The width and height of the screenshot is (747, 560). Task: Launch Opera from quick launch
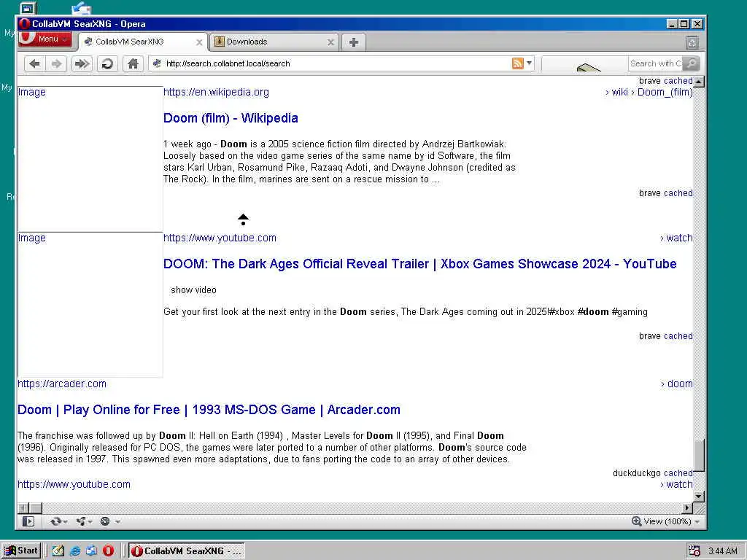(x=108, y=551)
